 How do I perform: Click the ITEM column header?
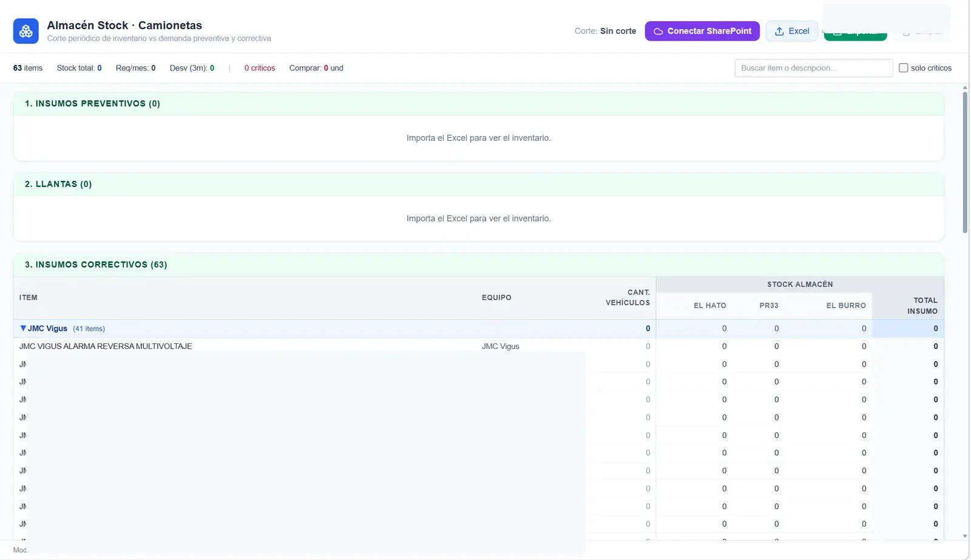coord(29,298)
